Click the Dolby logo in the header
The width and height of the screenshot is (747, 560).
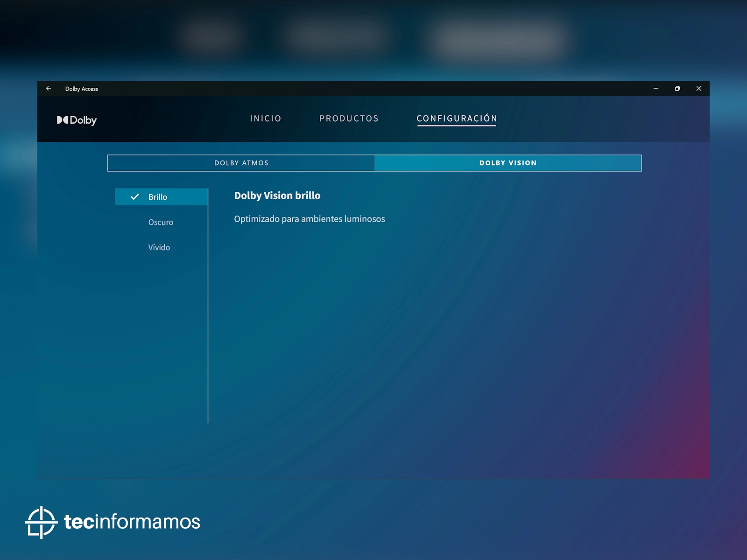click(77, 120)
